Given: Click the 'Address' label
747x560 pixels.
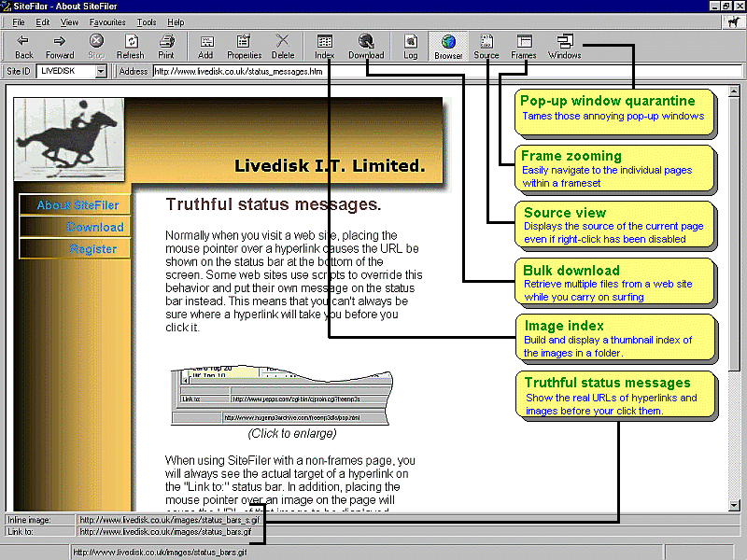Looking at the screenshot, I should coord(134,72).
